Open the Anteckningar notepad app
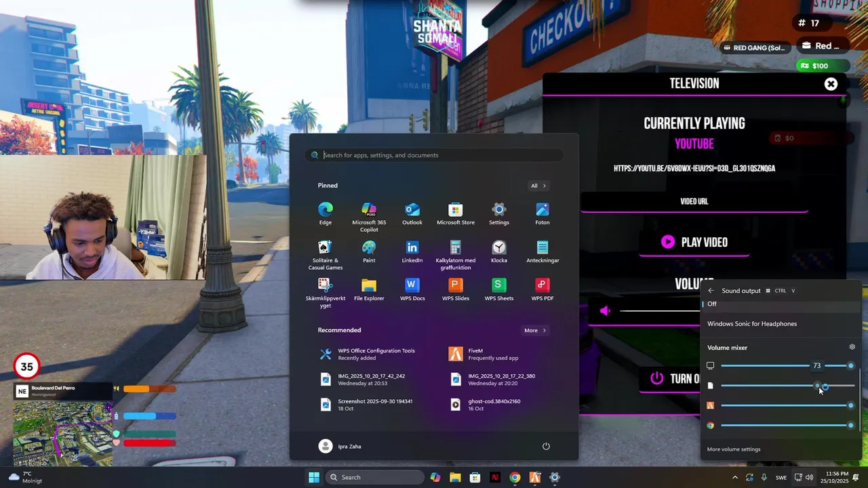The height and width of the screenshot is (488, 868). point(542,251)
